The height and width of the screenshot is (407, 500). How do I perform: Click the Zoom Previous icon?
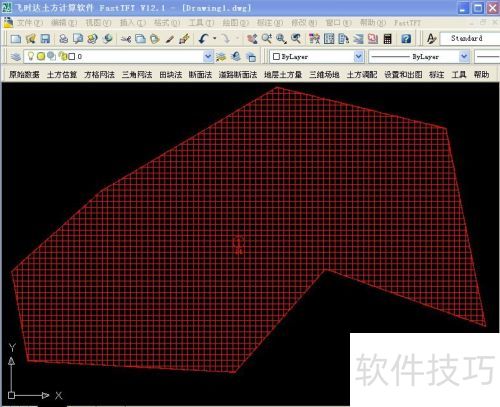[x=296, y=39]
